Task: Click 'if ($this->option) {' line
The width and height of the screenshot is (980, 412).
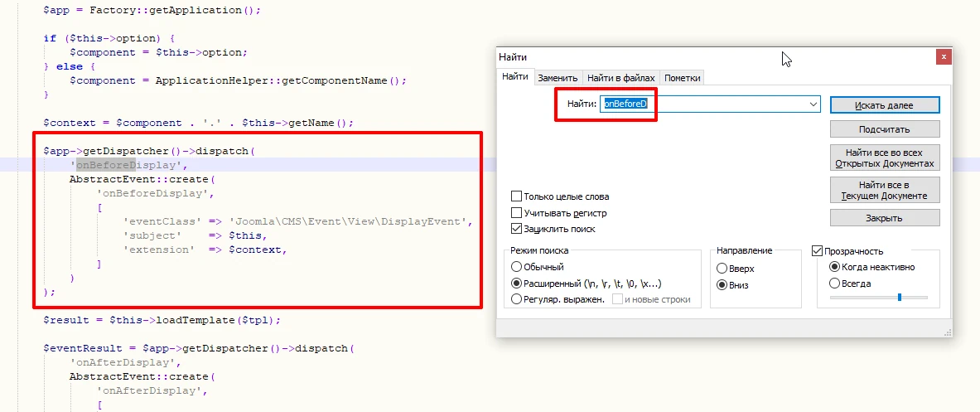Action: coord(109,38)
